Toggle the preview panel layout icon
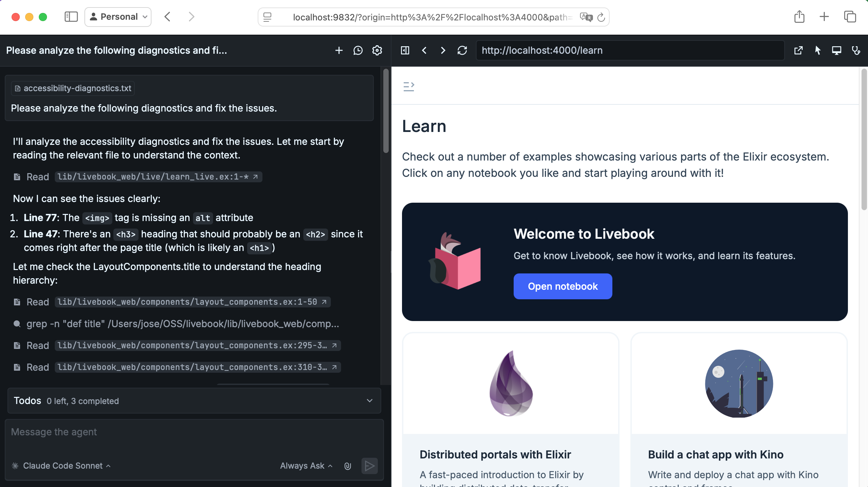The image size is (868, 487). pos(405,50)
